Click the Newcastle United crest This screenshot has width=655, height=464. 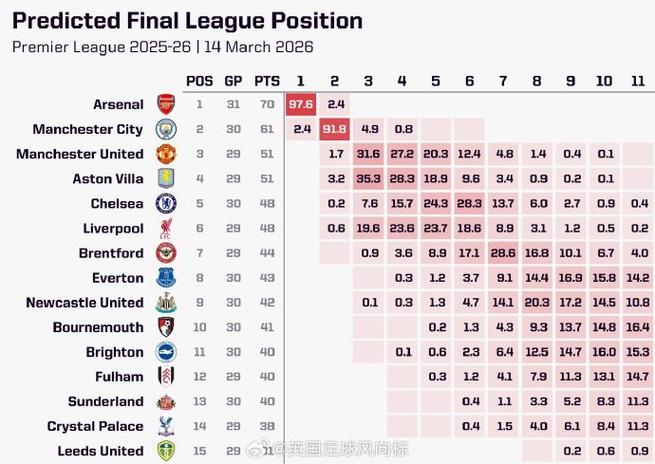click(166, 303)
